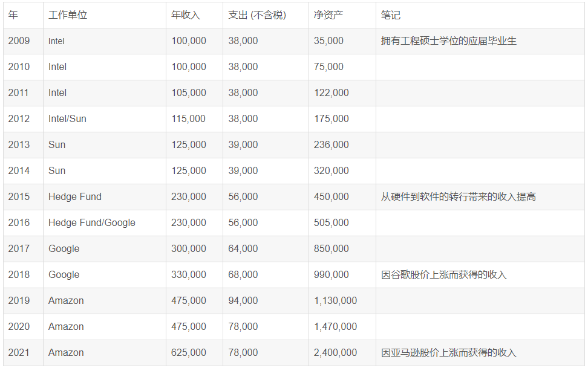This screenshot has width=588, height=368.
Task: Click Intel in the 2011 row
Action: [x=57, y=92]
